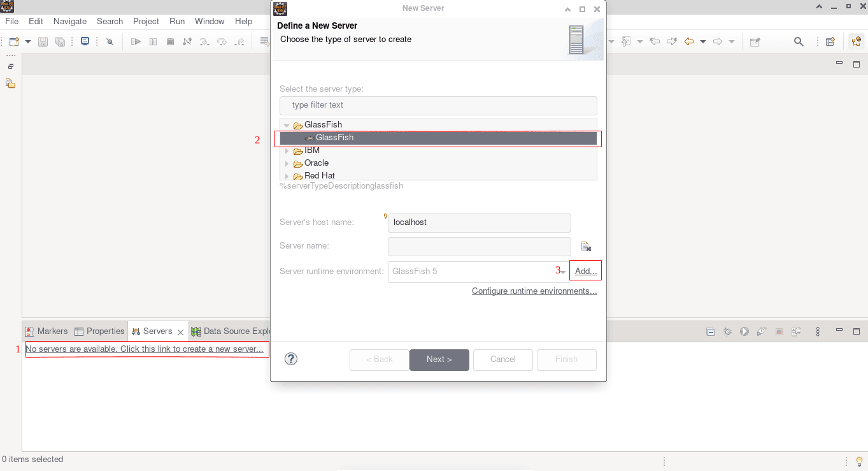
Task: Click Last Edit Location icon
Action: [x=655, y=41]
